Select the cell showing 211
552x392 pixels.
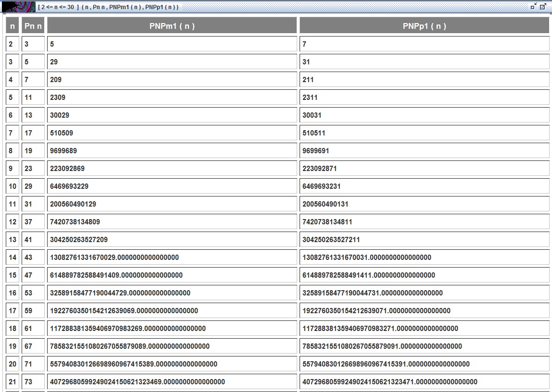pyautogui.click(x=424, y=79)
